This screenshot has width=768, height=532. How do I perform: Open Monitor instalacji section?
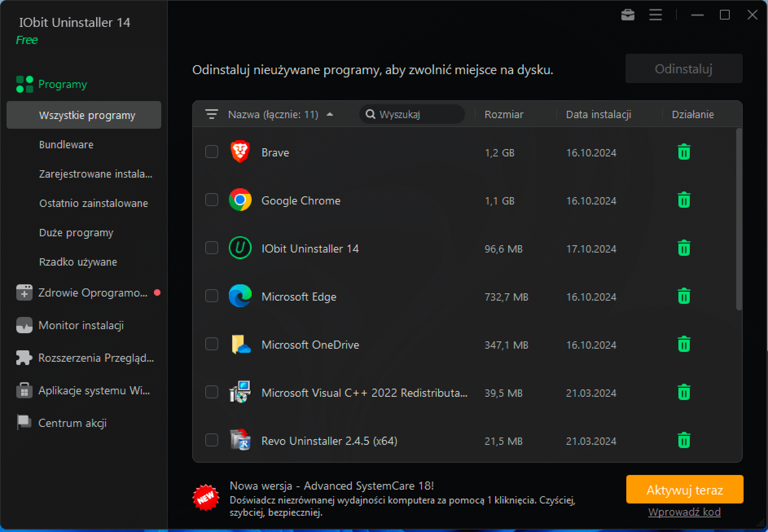pos(81,325)
